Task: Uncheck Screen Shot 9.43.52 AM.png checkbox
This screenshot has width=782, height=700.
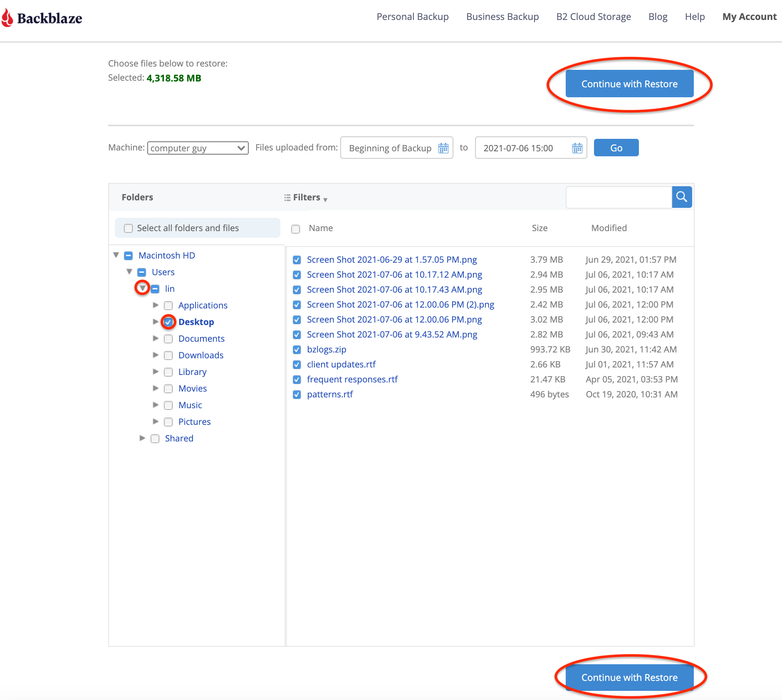Action: click(x=297, y=335)
